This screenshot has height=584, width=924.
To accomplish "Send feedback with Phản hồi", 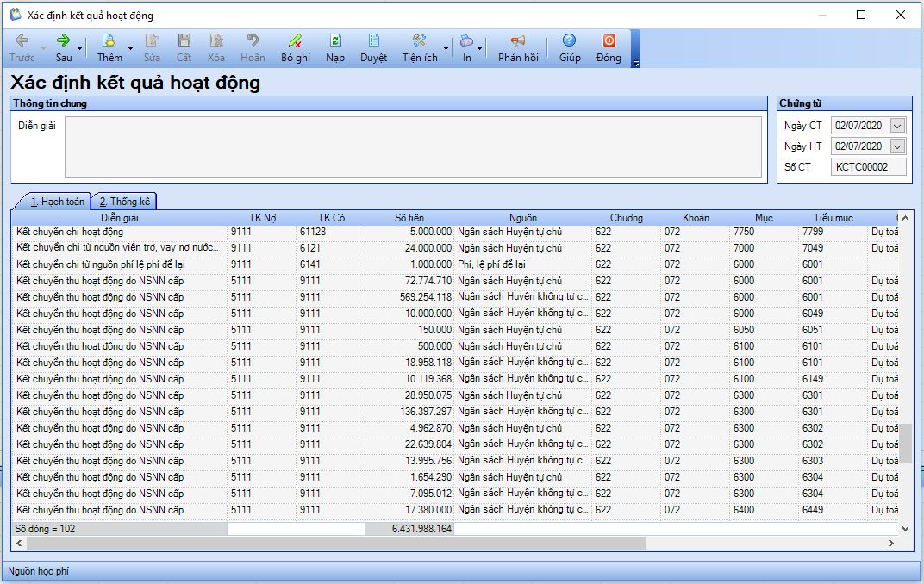I will [x=518, y=48].
